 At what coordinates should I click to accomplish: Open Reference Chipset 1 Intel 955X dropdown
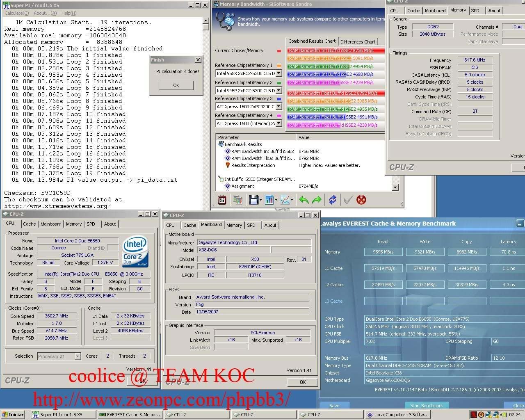tap(279, 73)
